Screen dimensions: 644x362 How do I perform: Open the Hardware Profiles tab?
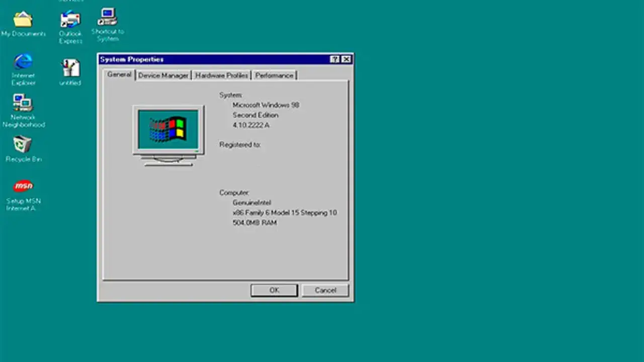221,75
